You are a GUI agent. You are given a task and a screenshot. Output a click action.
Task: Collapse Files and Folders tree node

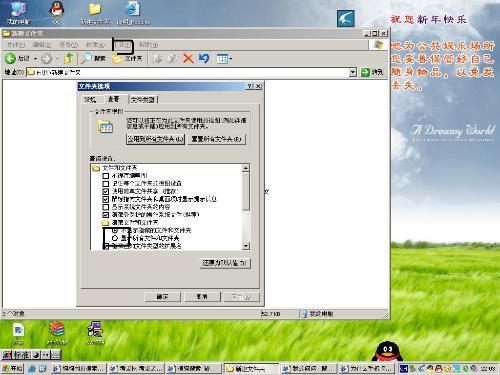[96, 168]
